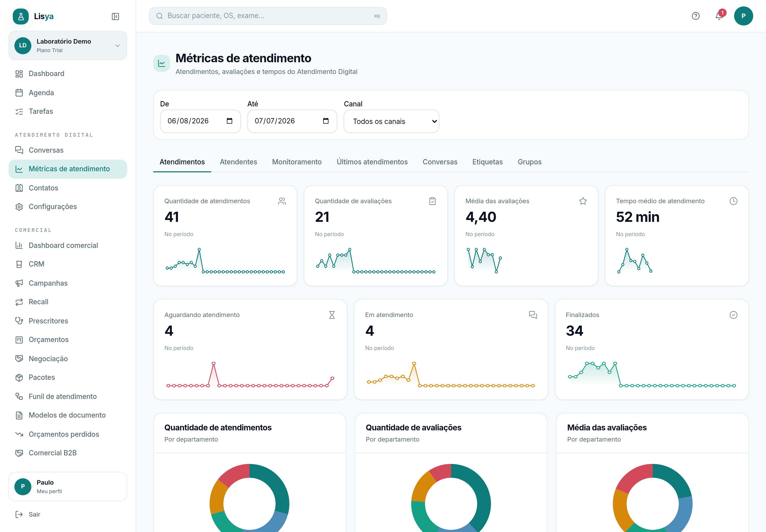Open Orçamentos perdidos in sidebar
Screen dimensions: 766x532
[x=68, y=434]
